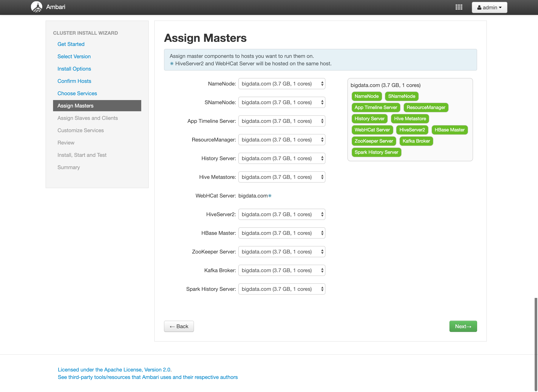Open the apps grid icon in the top bar
538x392 pixels.
tap(459, 7)
